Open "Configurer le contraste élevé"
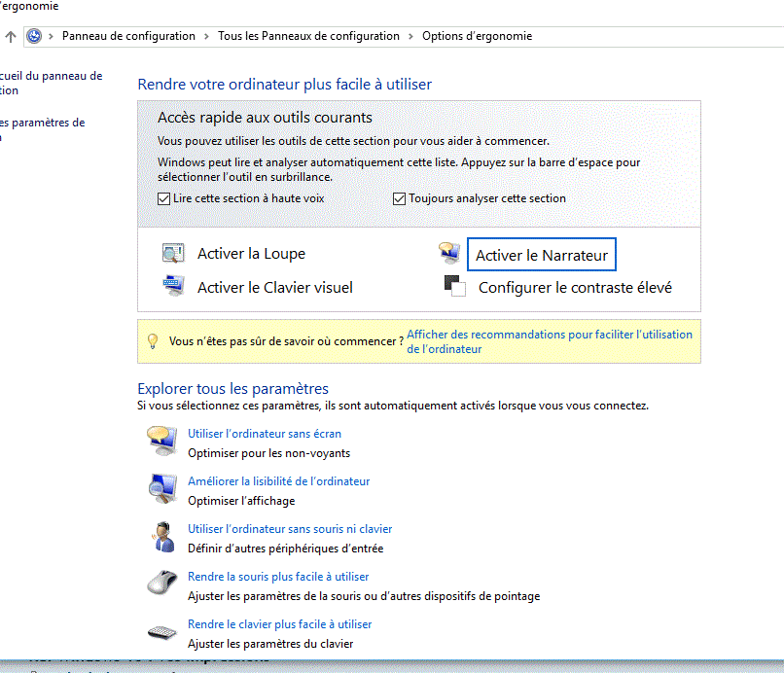Screen dimensions: 784x673 tap(575, 288)
